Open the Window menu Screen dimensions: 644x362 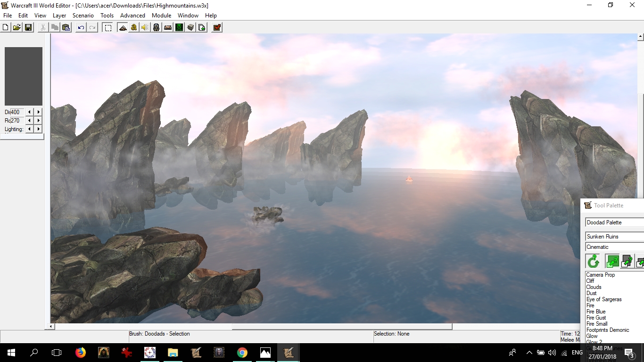point(188,16)
